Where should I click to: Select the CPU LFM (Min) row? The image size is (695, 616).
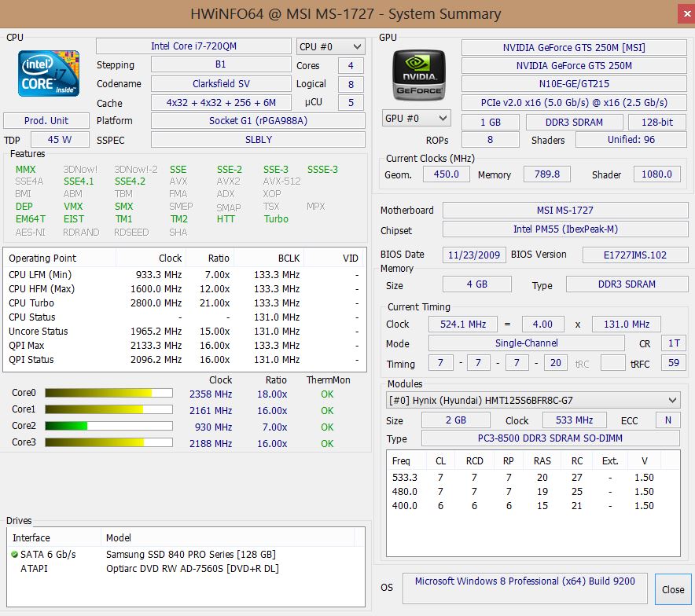pyautogui.click(x=185, y=274)
